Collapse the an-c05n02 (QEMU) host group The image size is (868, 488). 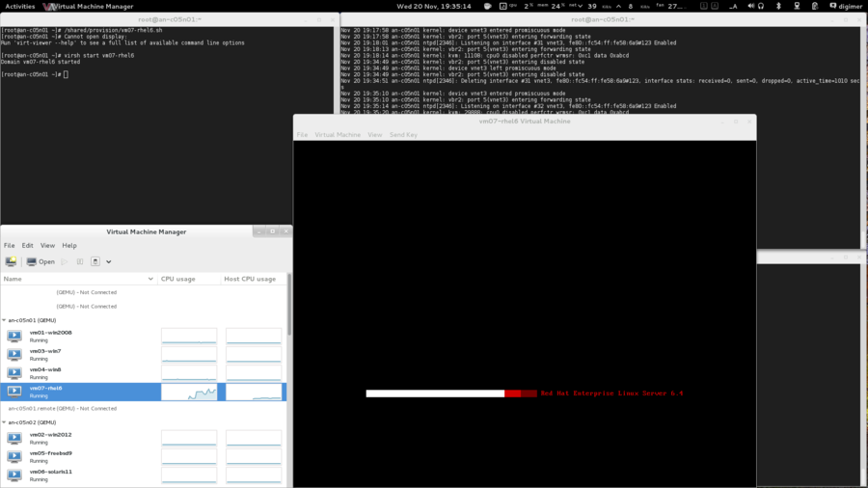tap(5, 422)
